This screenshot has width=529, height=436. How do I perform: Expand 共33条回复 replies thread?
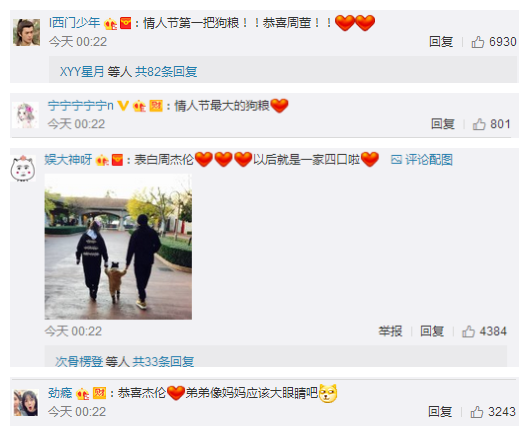[163, 361]
